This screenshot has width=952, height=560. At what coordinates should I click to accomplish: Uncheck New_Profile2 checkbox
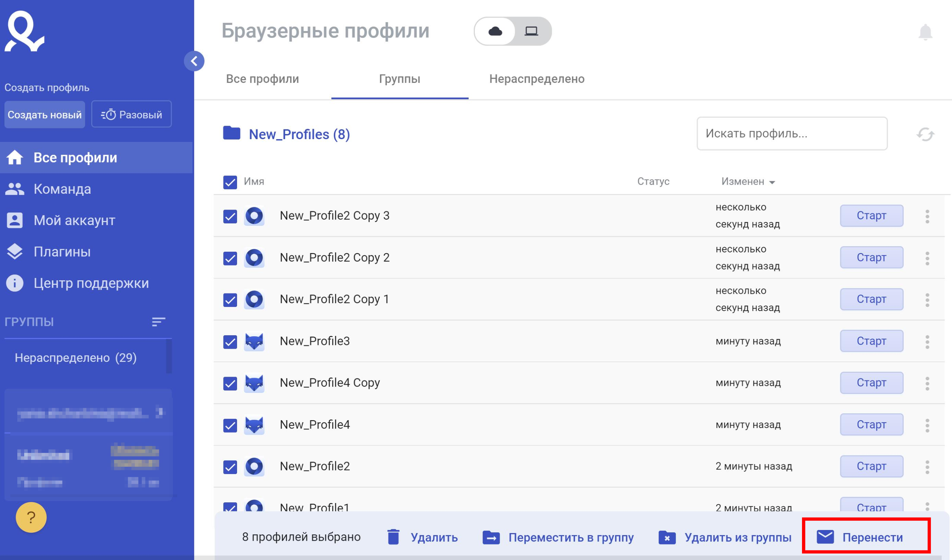pos(230,467)
